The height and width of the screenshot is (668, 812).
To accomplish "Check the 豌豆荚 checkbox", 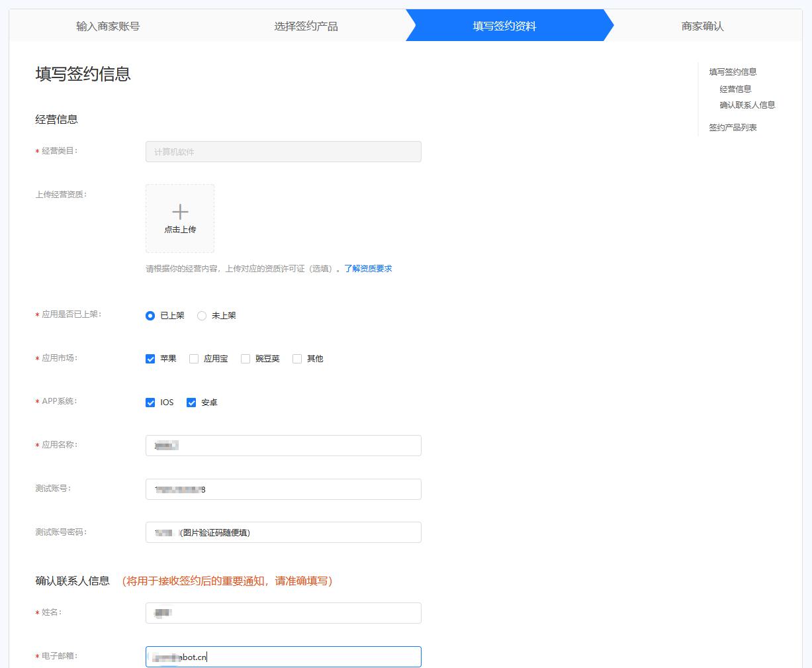I will pyautogui.click(x=246, y=359).
